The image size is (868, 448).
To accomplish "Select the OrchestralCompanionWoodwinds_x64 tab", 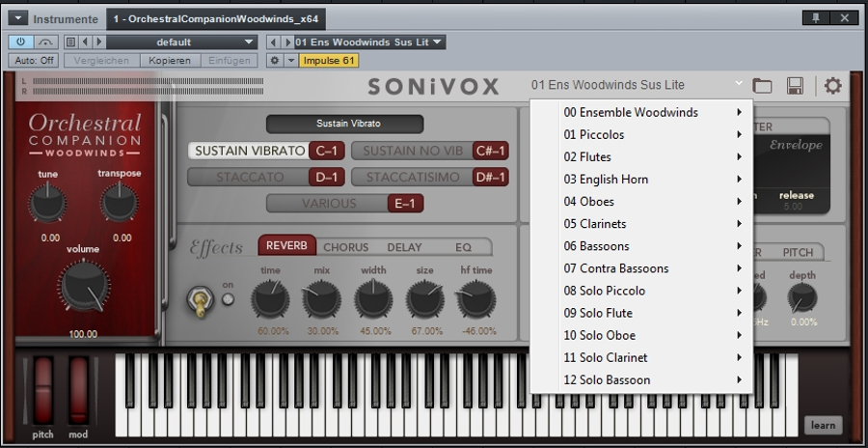I will [x=215, y=19].
